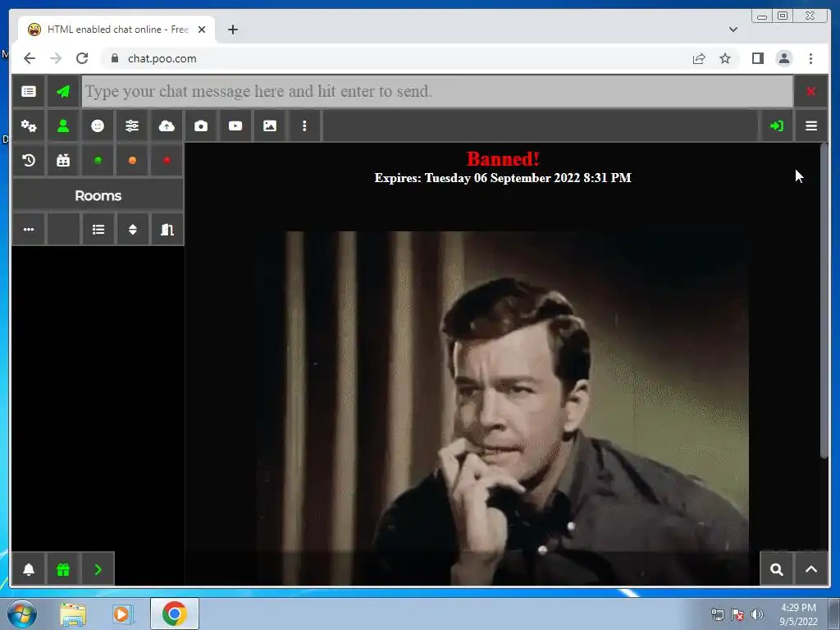840x630 pixels.
Task: Open the Action Center flag icon
Action: click(737, 614)
